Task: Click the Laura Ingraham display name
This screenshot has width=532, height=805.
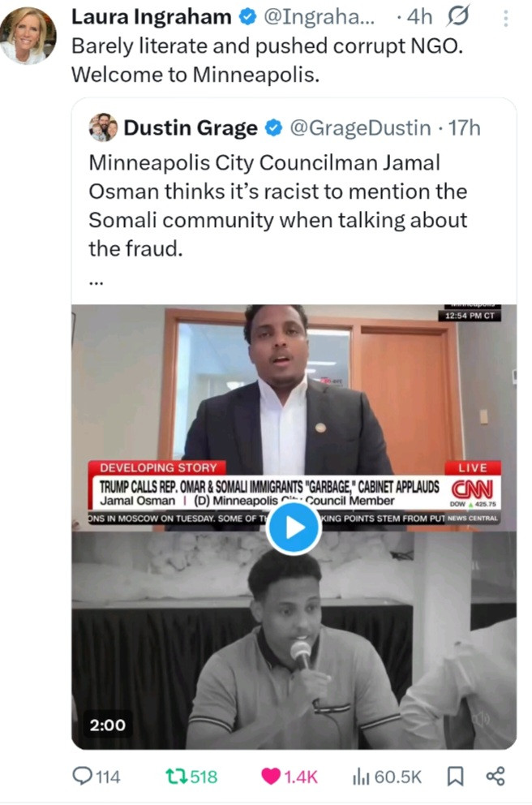Action: tap(151, 17)
